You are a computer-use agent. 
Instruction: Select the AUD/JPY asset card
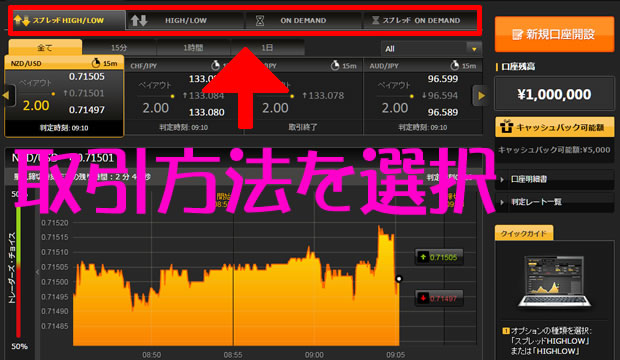423,97
